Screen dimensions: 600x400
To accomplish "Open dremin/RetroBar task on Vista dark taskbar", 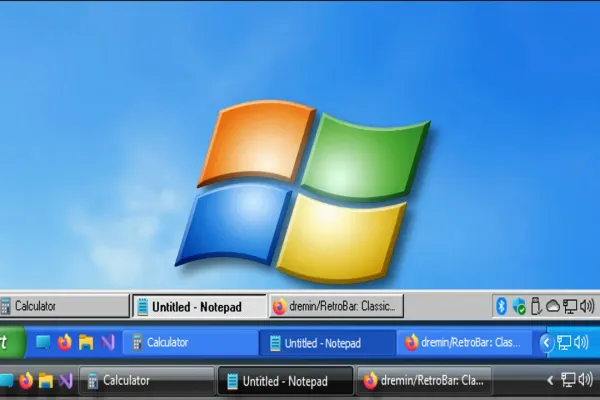I will tap(424, 381).
